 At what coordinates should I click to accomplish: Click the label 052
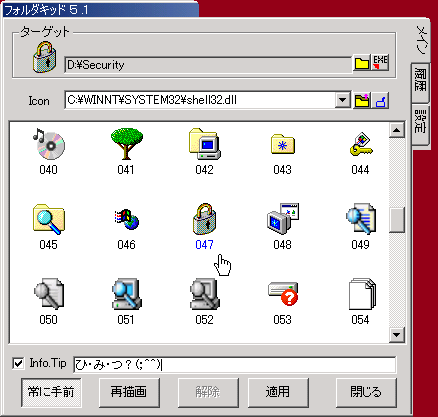click(204, 320)
